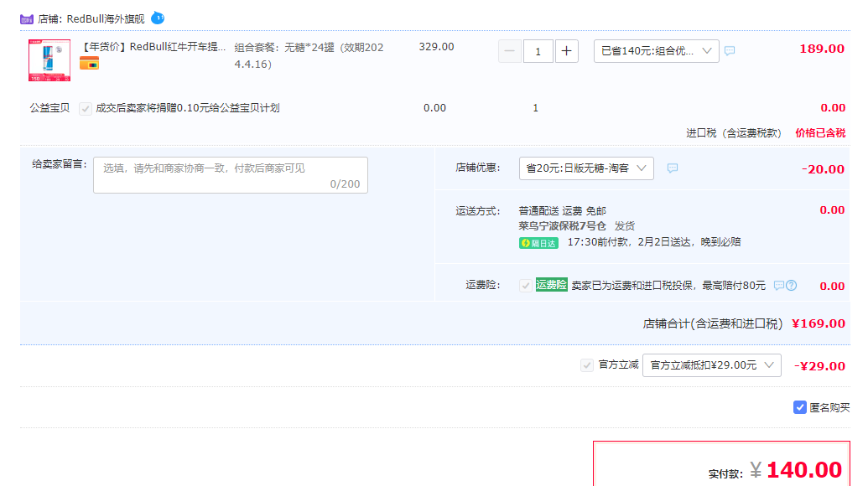
Task: Increase quantity with the plus button
Action: (566, 51)
